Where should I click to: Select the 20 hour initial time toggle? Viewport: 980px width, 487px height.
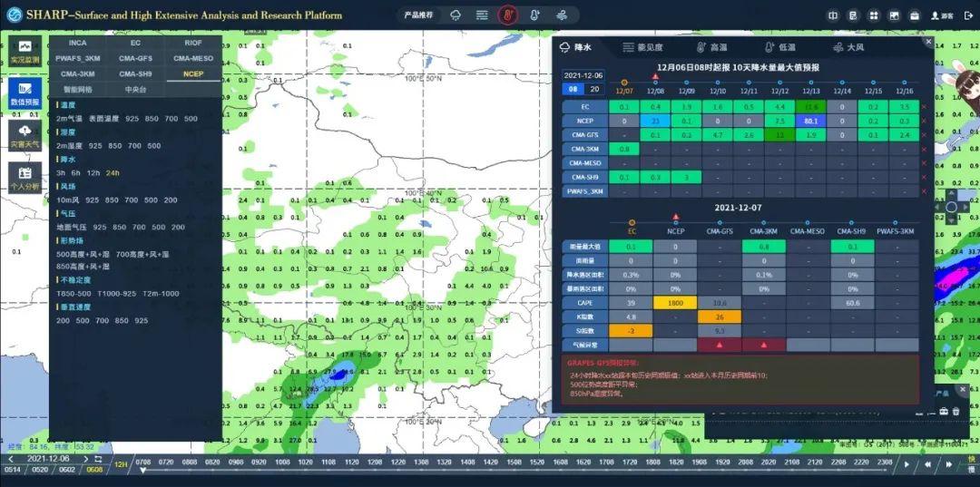click(x=594, y=89)
